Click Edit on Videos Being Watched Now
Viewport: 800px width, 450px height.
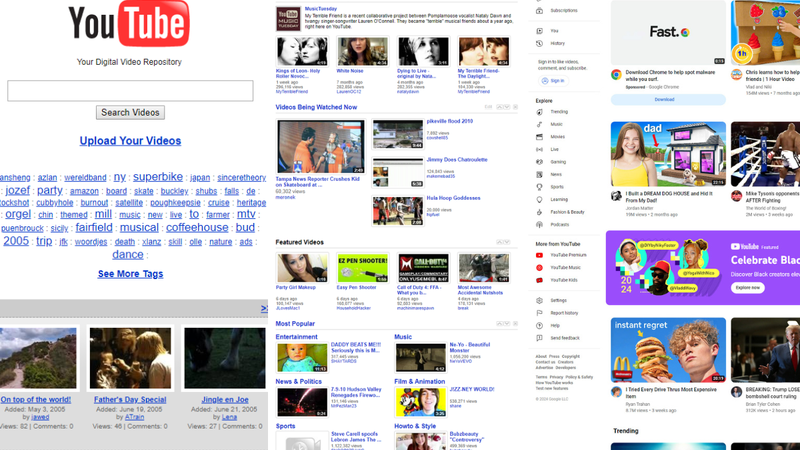488,107
